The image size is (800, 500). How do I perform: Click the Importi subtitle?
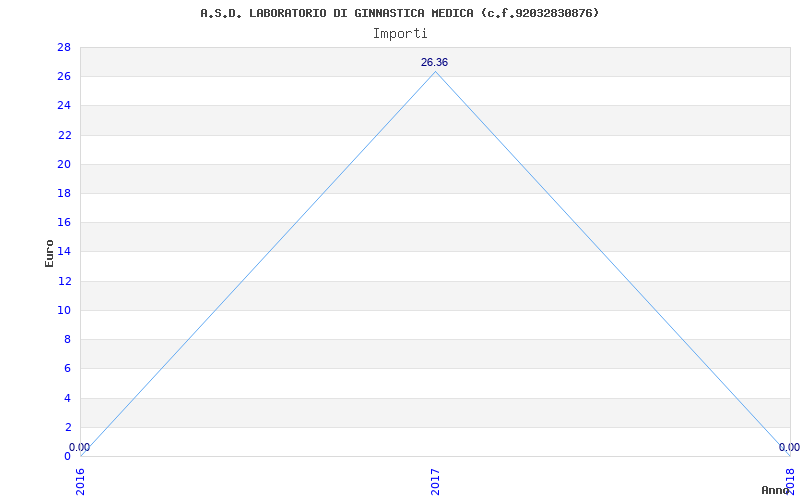pyautogui.click(x=399, y=34)
